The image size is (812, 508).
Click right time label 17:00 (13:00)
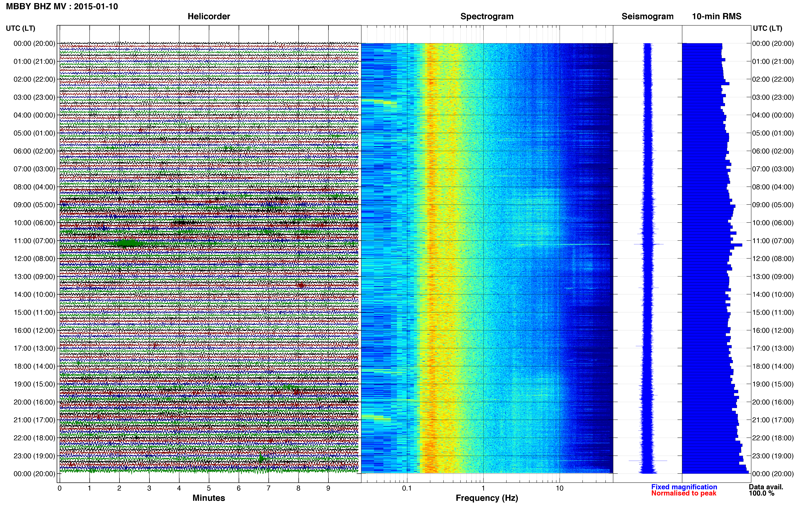click(x=773, y=348)
